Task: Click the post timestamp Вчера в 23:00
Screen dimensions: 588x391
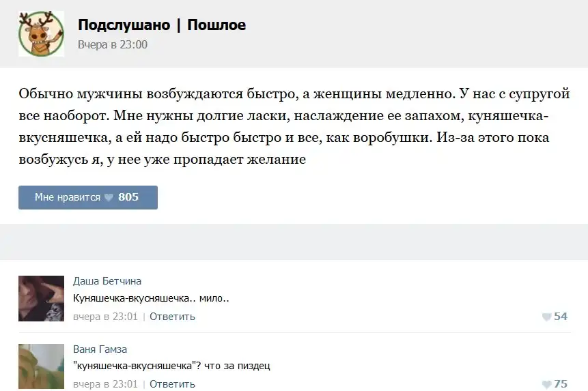Action: [x=112, y=45]
